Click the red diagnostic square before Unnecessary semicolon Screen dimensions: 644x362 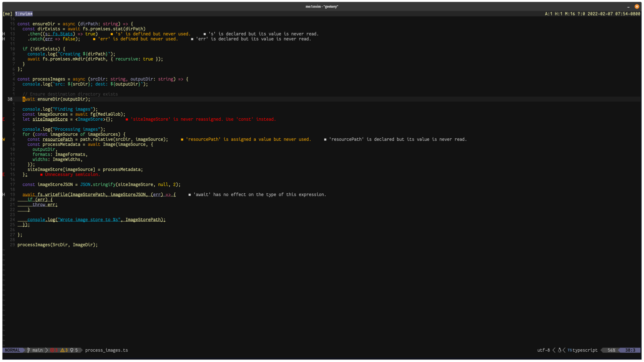coord(42,175)
